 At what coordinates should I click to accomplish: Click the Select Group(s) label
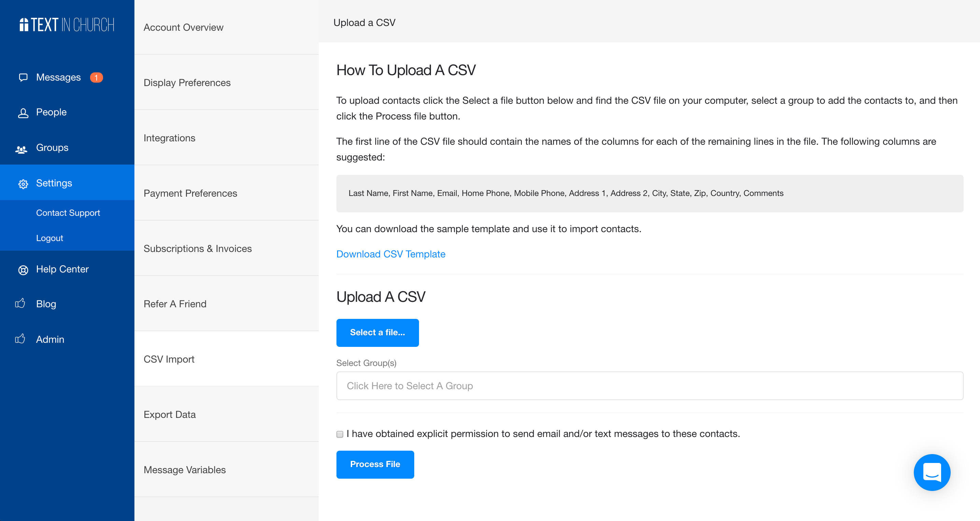point(366,363)
